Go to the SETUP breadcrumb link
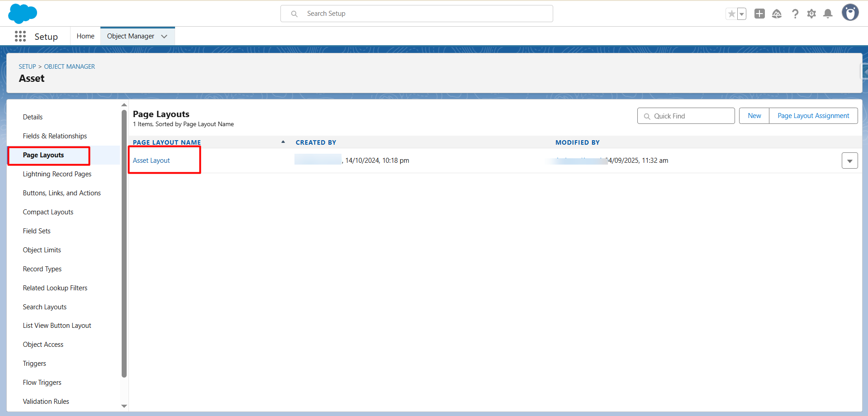This screenshot has width=868, height=416. point(27,66)
